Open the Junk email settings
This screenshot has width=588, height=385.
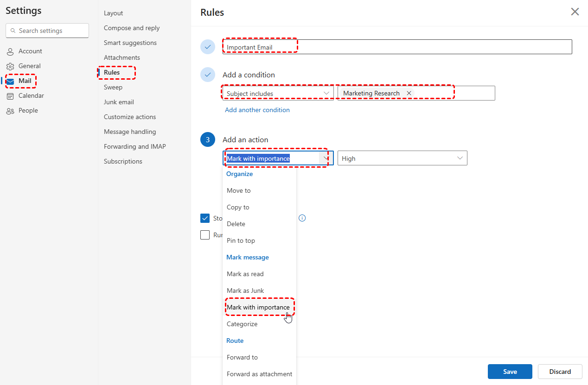119,102
